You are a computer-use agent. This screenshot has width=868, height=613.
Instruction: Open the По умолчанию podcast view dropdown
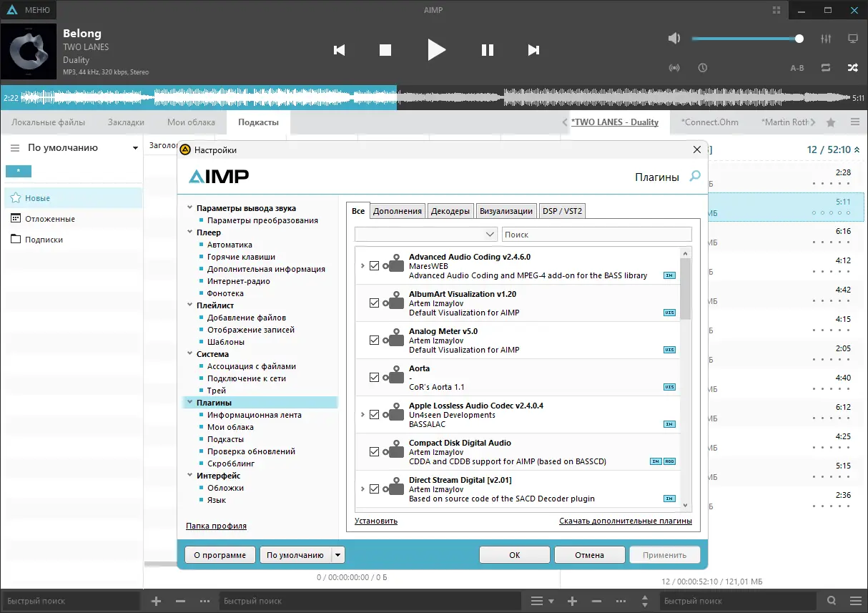pyautogui.click(x=135, y=148)
